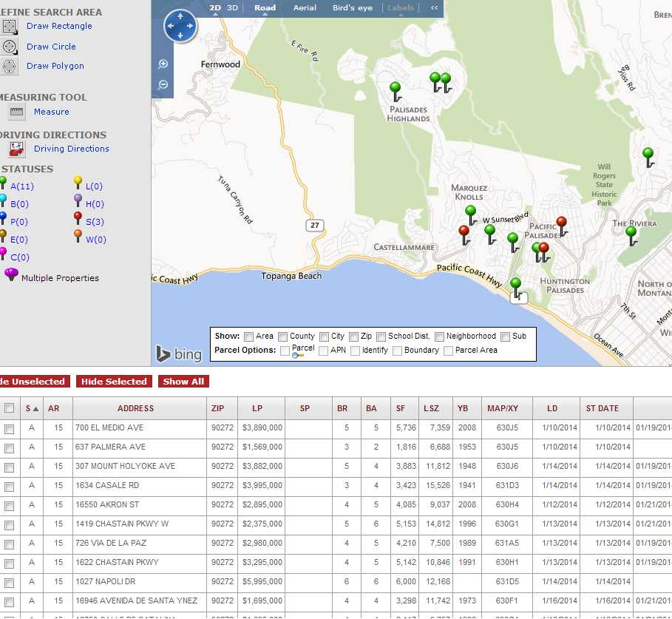672x619 pixels.
Task: Open Driving Directions car icon
Action: pos(17,149)
